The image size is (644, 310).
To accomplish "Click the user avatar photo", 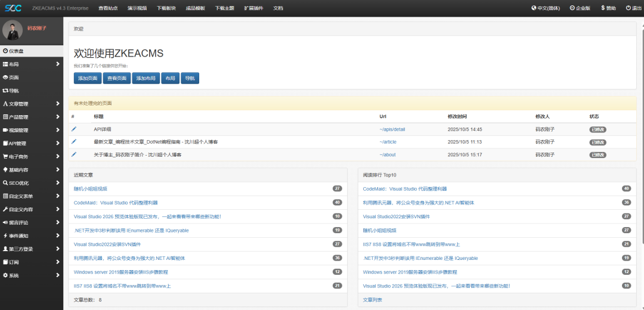I will pos(13,30).
